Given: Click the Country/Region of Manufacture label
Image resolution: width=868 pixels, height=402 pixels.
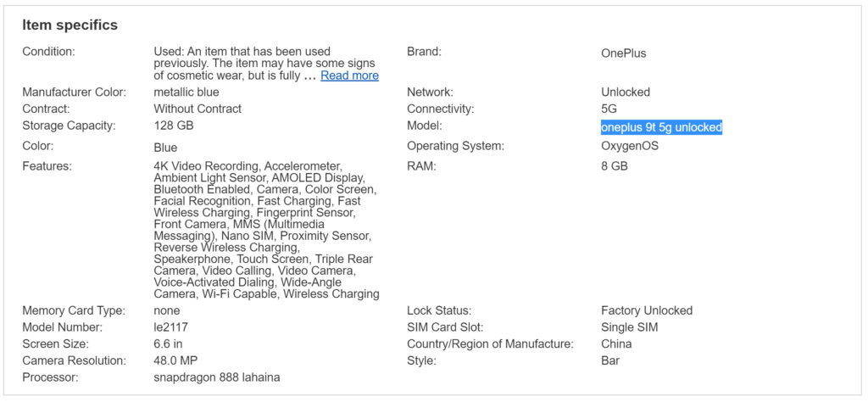Looking at the screenshot, I should [490, 344].
